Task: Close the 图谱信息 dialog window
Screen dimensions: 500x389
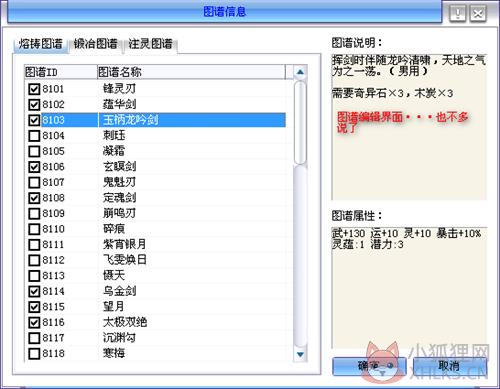Action: point(478,14)
